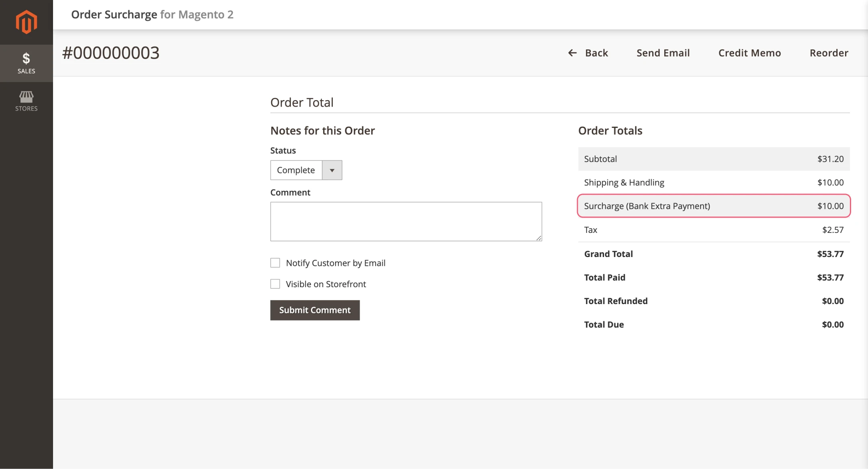Enable Notify Customer by Email checkbox
Image resolution: width=868 pixels, height=469 pixels.
pyautogui.click(x=275, y=263)
